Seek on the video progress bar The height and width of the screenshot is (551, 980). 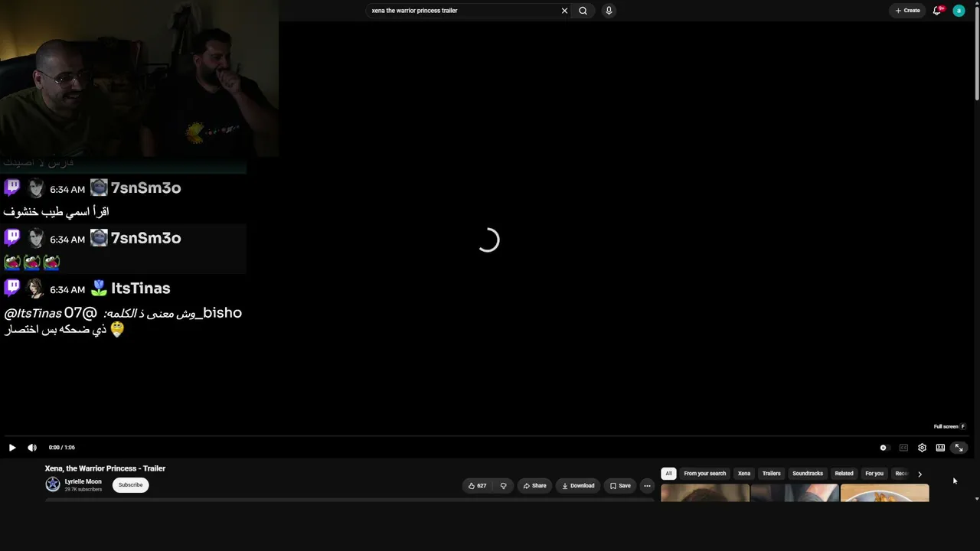pyautogui.click(x=487, y=436)
